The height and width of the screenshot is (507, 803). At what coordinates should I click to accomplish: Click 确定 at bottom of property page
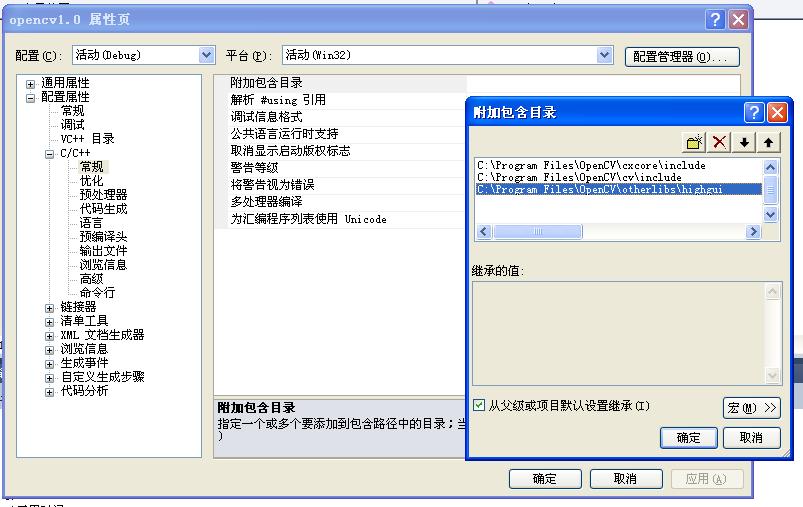click(x=545, y=479)
